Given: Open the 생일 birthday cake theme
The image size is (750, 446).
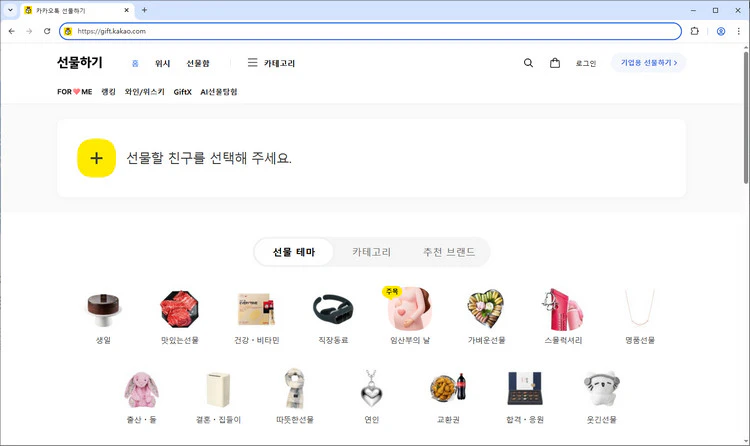Looking at the screenshot, I should point(102,310).
